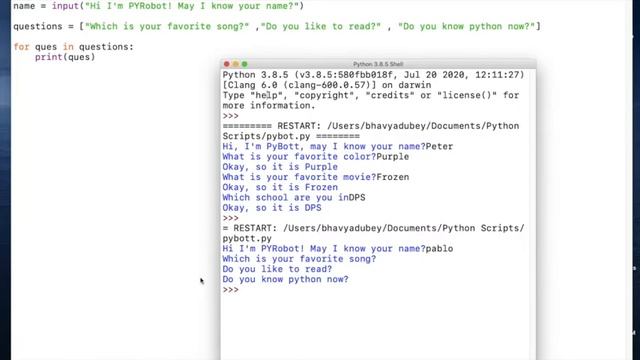The width and height of the screenshot is (640, 360).
Task: Click 'Do you like to read?' shell output
Action: [277, 269]
